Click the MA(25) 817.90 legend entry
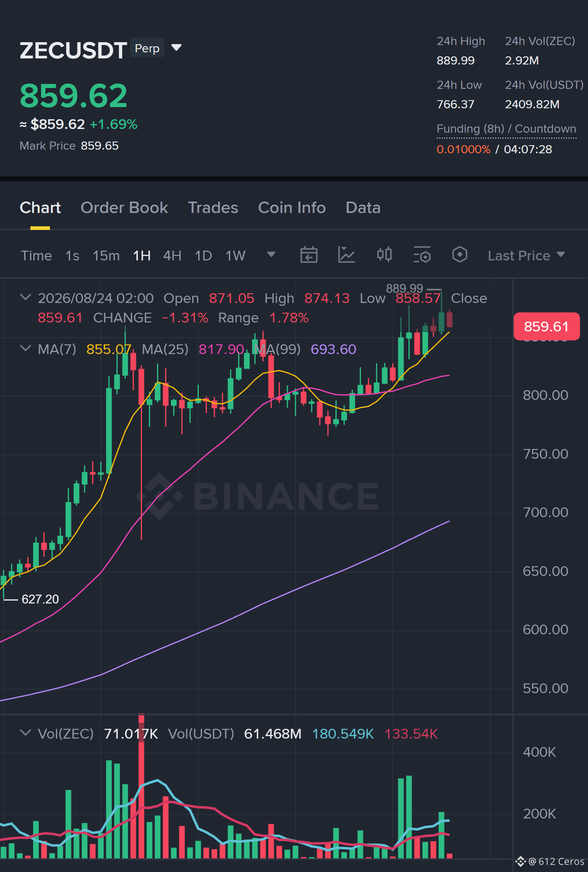The width and height of the screenshot is (588, 872). [193, 349]
